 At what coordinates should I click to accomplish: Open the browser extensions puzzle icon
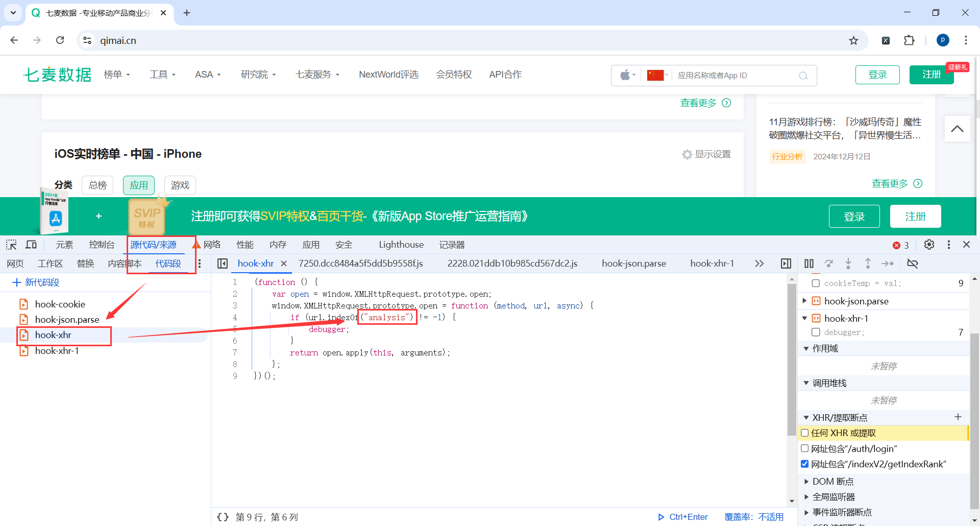909,40
